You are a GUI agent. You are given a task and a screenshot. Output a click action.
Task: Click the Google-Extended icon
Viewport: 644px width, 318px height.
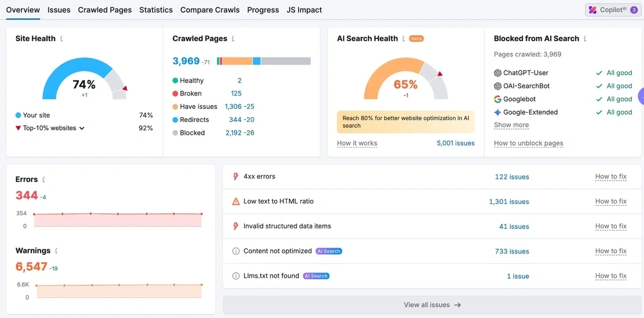(499, 112)
